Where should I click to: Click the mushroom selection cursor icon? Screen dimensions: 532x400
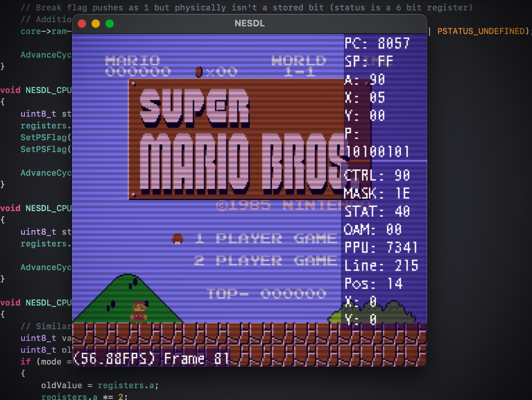point(178,239)
